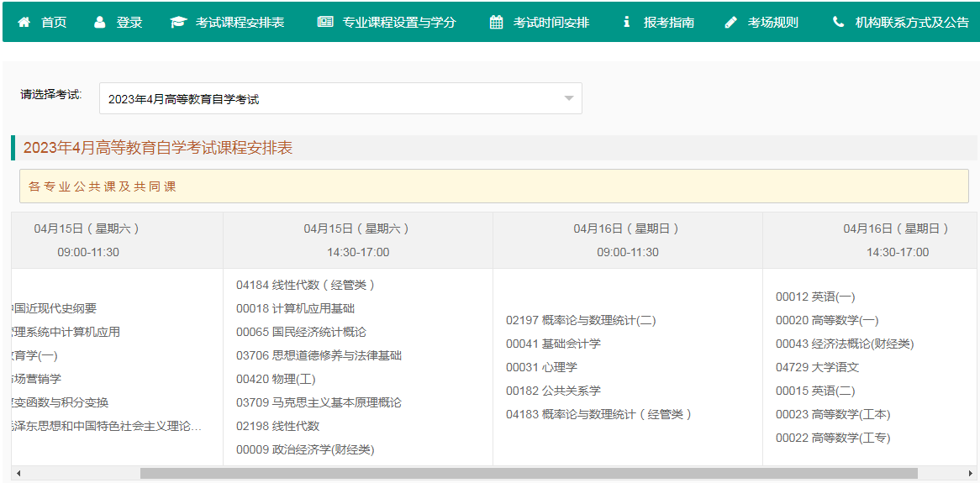Click the scrollbar right arrow
Image resolution: width=980 pixels, height=483 pixels.
click(971, 474)
